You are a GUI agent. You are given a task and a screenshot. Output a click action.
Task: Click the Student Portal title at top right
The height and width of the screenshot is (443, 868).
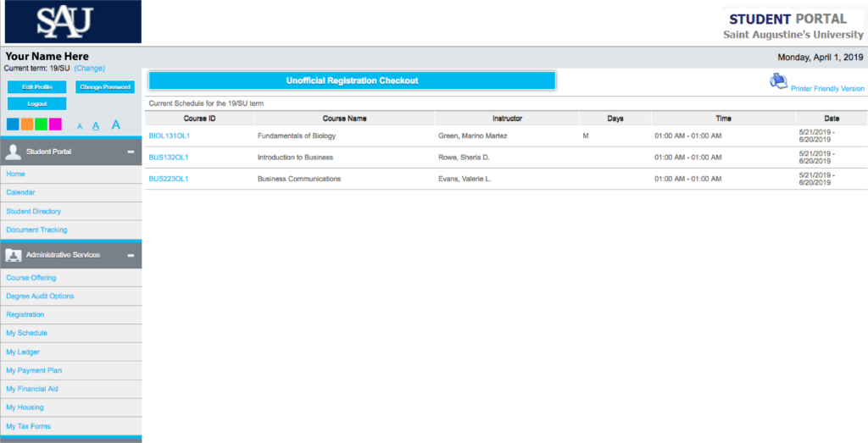coord(787,19)
